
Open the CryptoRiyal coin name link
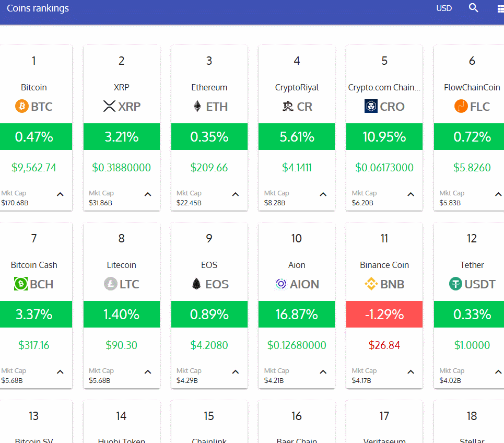(x=297, y=87)
